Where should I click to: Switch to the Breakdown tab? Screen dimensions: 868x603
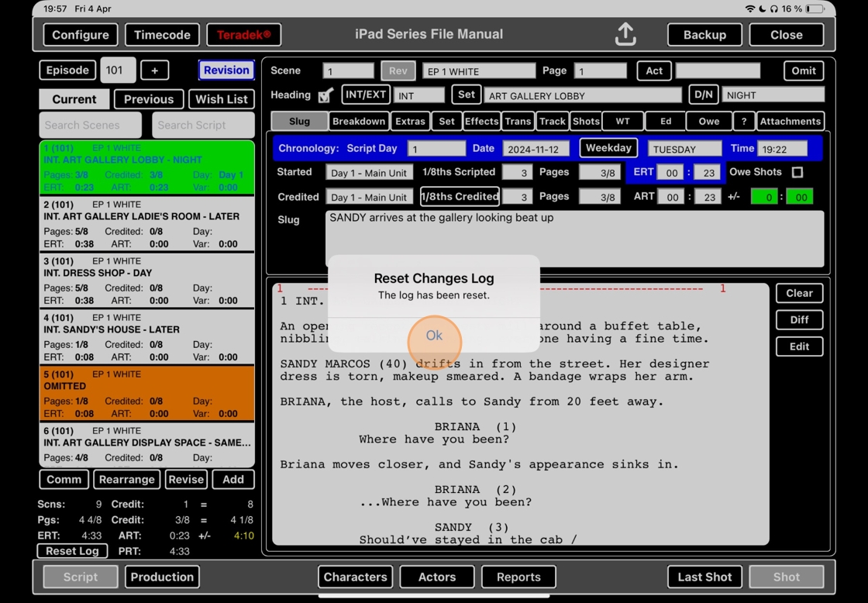pos(358,121)
